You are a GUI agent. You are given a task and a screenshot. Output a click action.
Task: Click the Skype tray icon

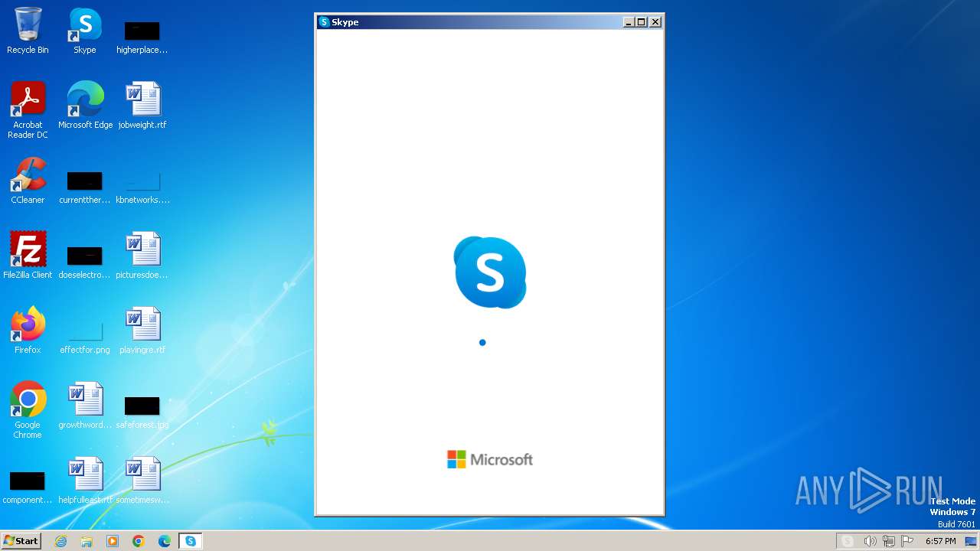tap(848, 541)
